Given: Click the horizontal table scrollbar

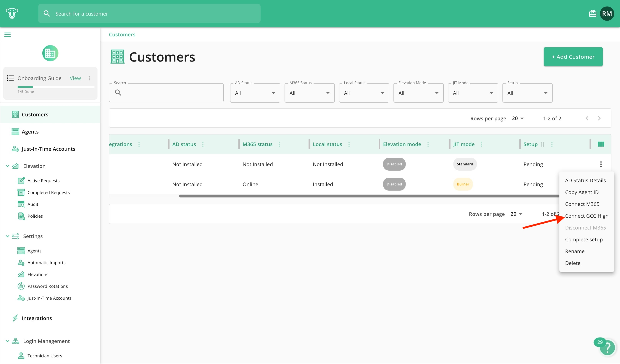Looking at the screenshot, I should (x=369, y=196).
